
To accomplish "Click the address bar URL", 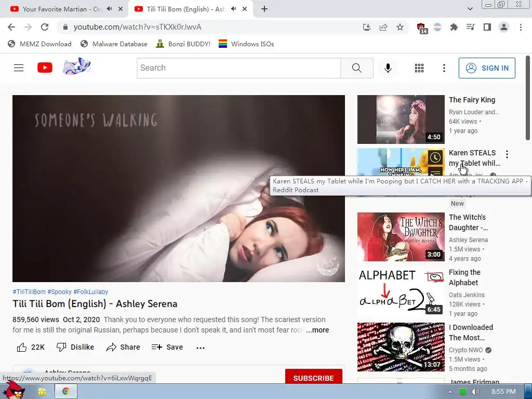I will (x=137, y=27).
